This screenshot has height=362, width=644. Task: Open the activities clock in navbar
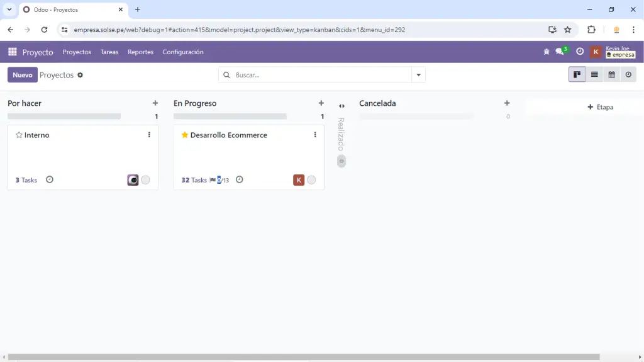(x=580, y=52)
